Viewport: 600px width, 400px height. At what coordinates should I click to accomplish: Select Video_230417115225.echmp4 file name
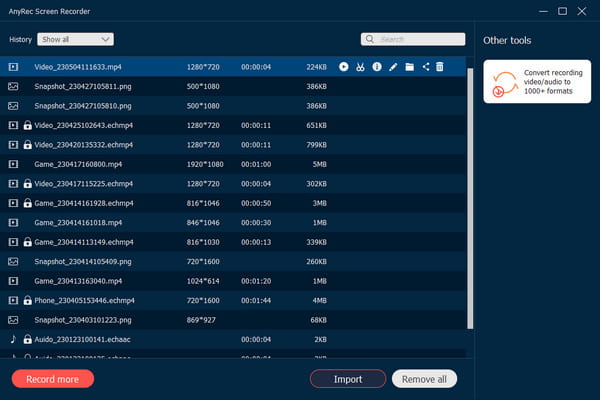pos(84,184)
